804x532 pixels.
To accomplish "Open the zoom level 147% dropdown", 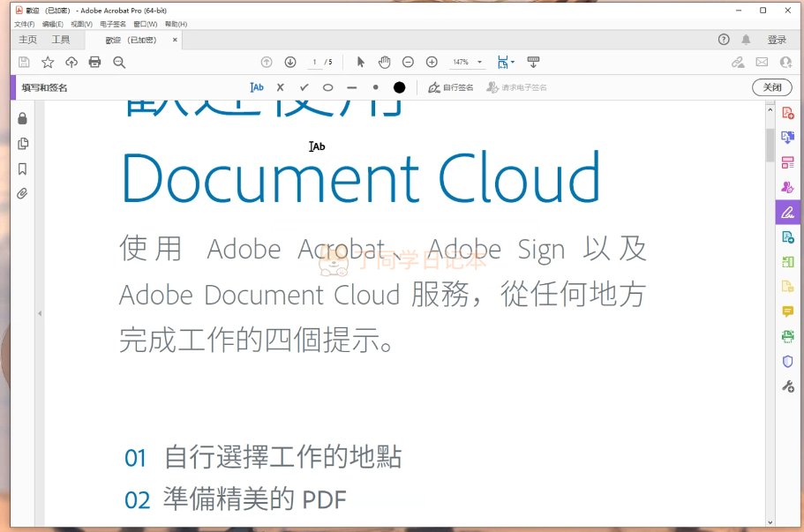I will click(x=468, y=62).
